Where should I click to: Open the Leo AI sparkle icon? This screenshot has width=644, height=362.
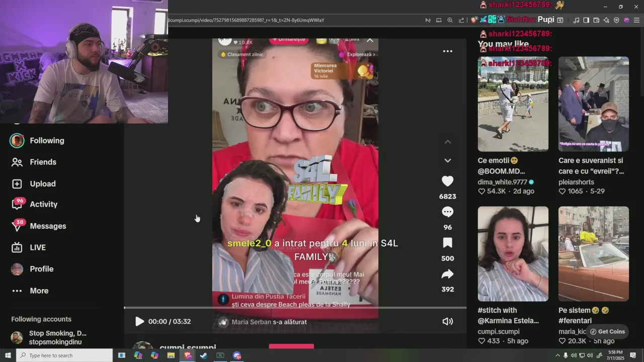[x=606, y=20]
